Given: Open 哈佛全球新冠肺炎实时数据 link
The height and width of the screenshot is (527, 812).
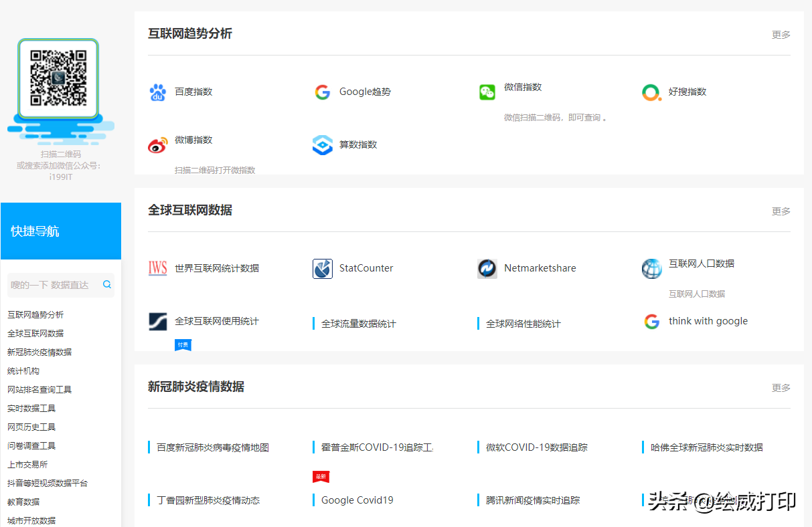Looking at the screenshot, I should coord(707,447).
